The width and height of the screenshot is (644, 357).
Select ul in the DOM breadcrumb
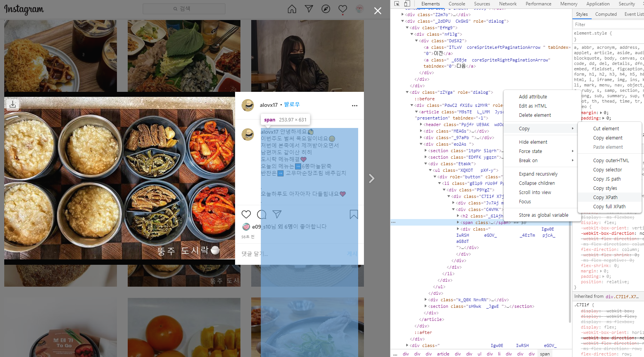click(x=479, y=354)
